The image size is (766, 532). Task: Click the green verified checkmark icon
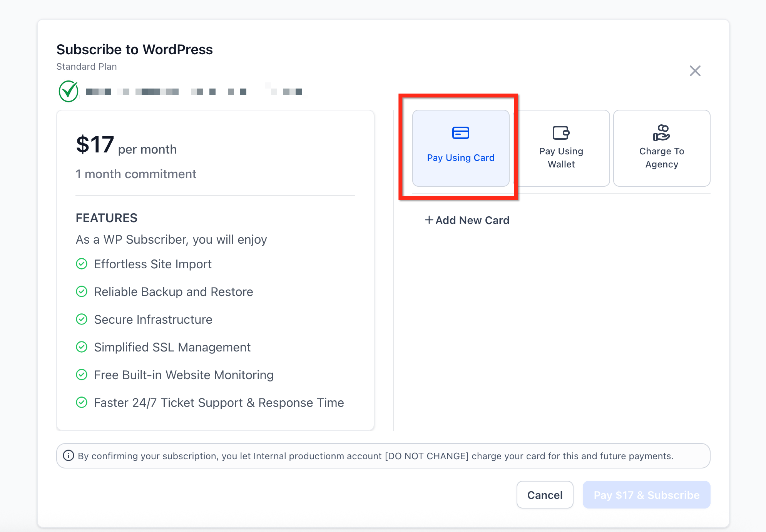pos(69,91)
